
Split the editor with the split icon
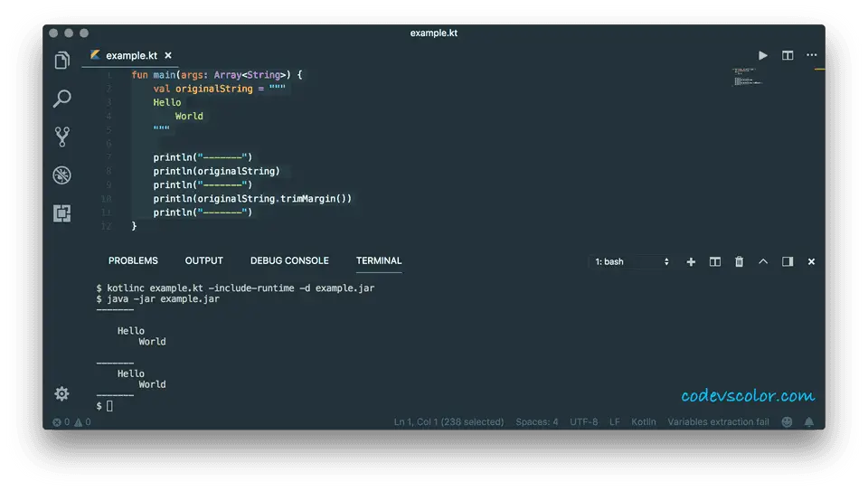pos(788,55)
